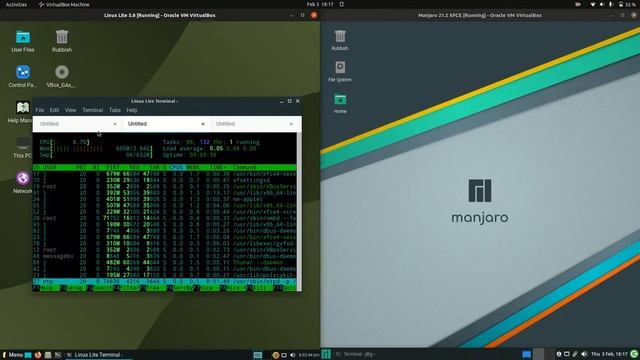Screen dimensions: 640x360
Task: Click host clock Feb 3 18:17
Action: click(320, 4)
